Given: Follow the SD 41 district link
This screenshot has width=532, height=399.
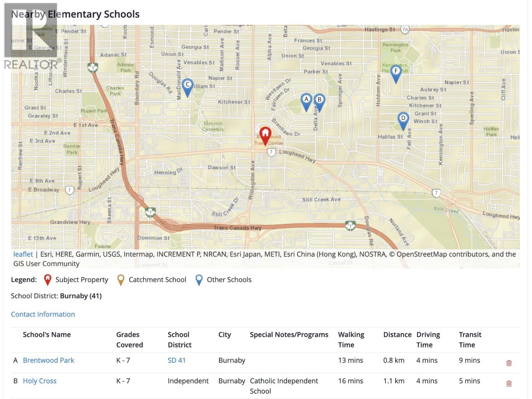Looking at the screenshot, I should click(x=177, y=360).
